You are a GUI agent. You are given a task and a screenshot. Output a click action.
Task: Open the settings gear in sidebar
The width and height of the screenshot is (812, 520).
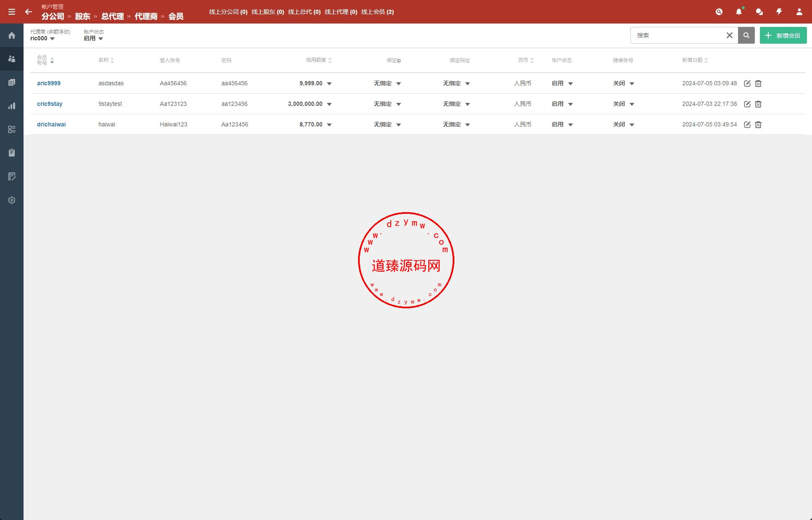pos(12,200)
